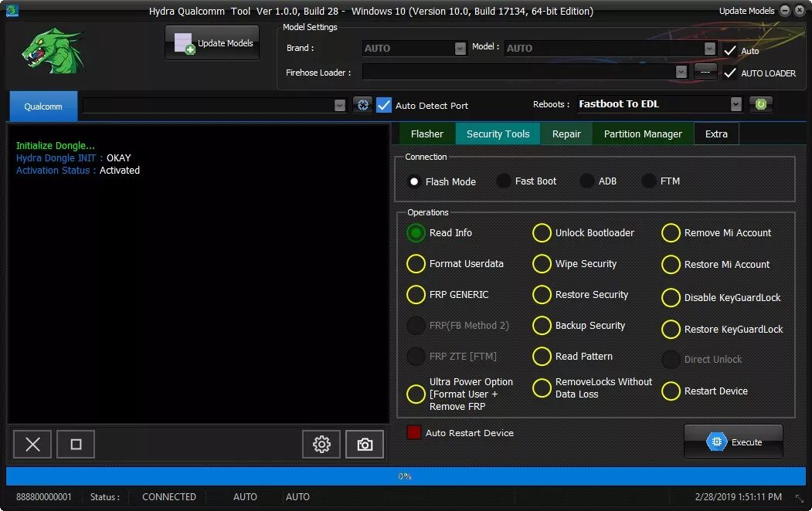
Task: Select the Flash Mode connection
Action: [x=414, y=181]
